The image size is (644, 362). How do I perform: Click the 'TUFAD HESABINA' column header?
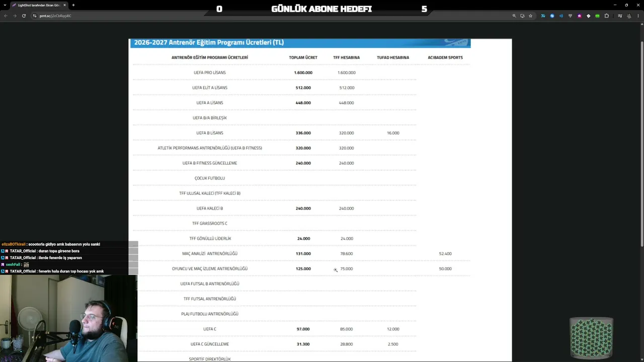[393, 57]
